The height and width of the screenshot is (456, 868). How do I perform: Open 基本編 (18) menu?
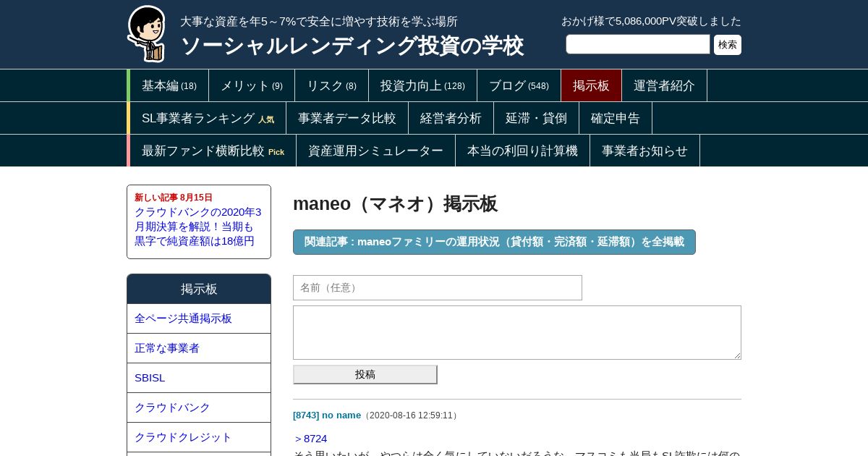coord(169,85)
